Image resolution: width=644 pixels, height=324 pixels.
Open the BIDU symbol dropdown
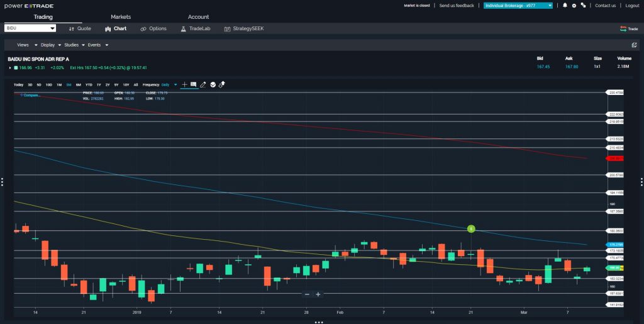30,28
